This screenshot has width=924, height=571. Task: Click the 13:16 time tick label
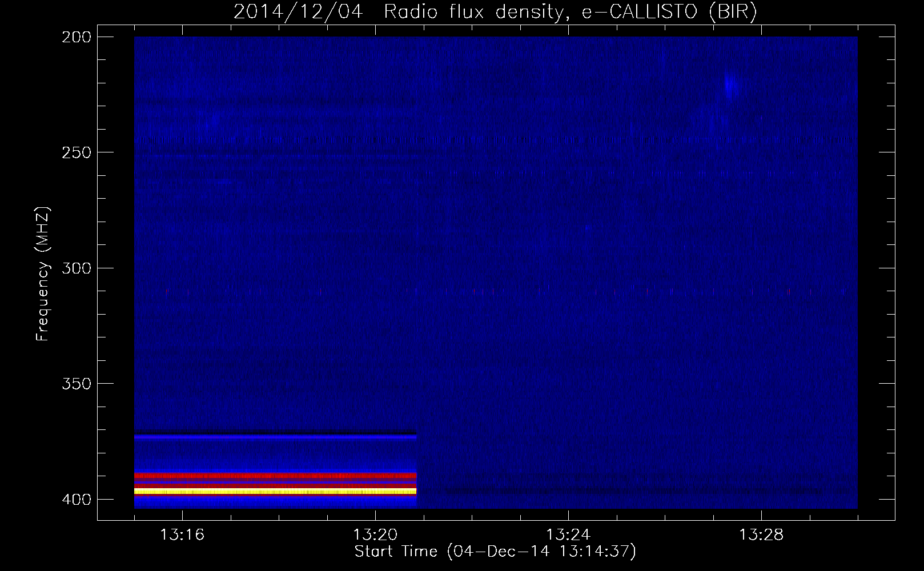pyautogui.click(x=182, y=535)
